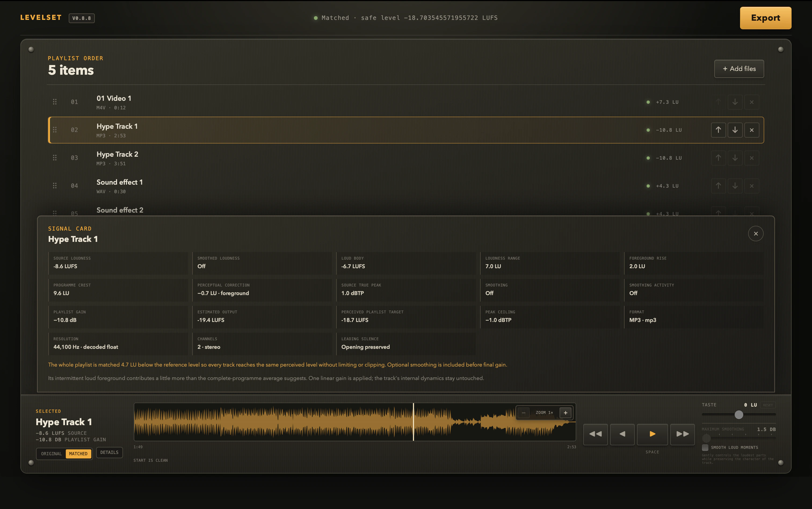Click Estimated Output -19.4 LUFS cell
This screenshot has width=812, height=509.
[262, 317]
